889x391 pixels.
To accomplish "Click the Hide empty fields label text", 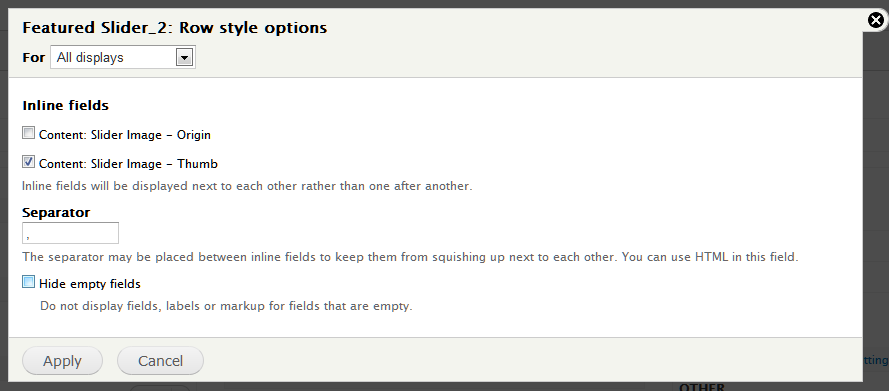I will (x=90, y=284).
